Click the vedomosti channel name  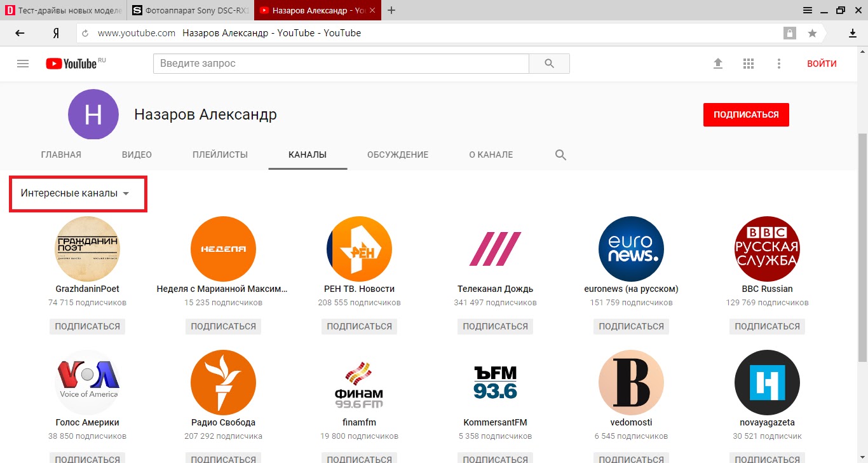coord(631,422)
